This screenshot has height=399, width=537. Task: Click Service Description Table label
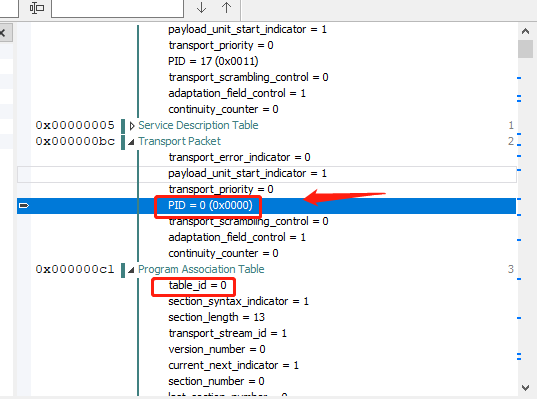point(198,125)
